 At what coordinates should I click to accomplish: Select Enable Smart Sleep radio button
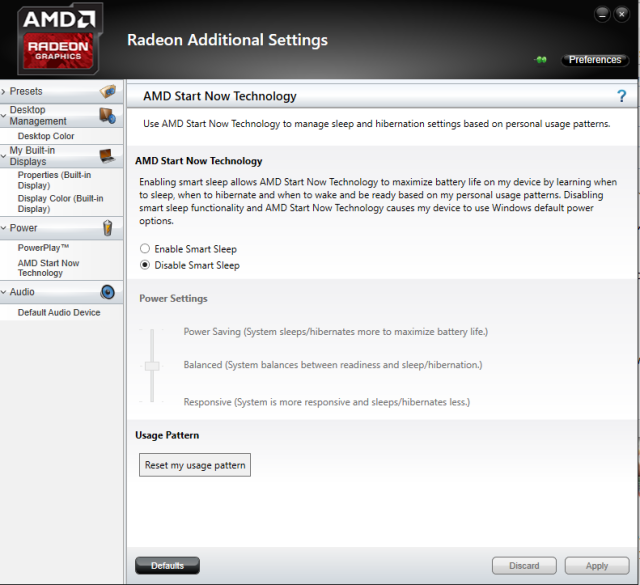(145, 249)
